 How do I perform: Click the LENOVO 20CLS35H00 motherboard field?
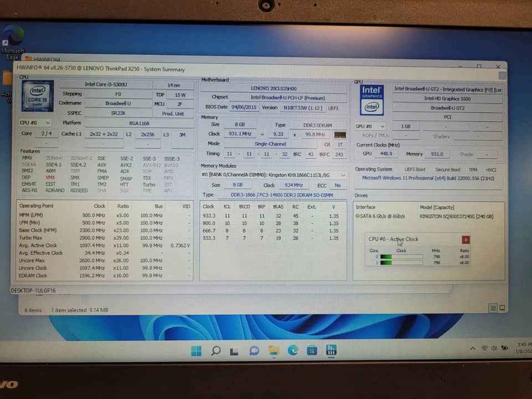(273, 89)
